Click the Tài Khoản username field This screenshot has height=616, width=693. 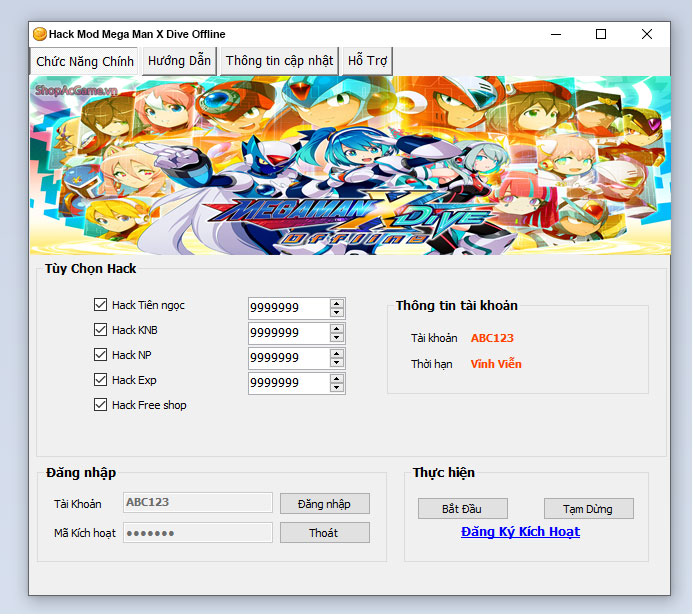[198, 503]
